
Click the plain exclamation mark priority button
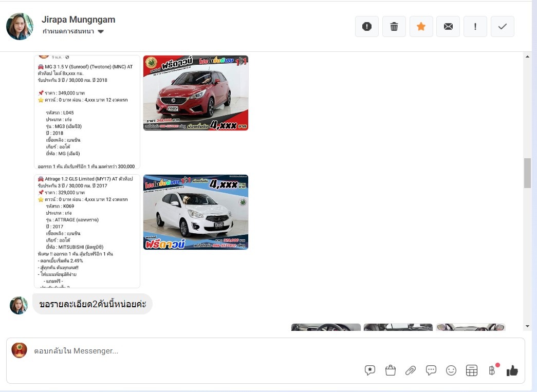click(x=475, y=27)
